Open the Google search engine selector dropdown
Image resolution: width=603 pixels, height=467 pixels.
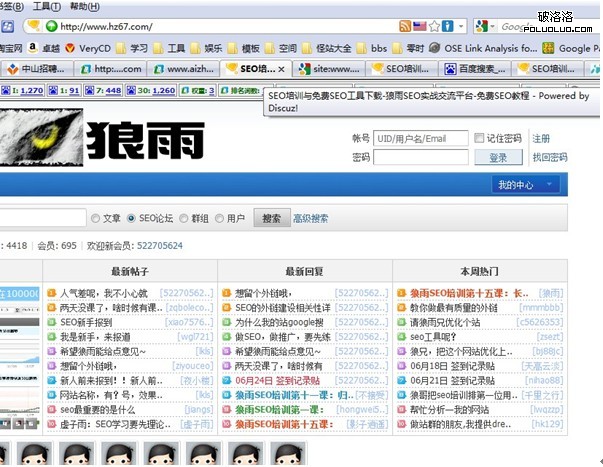[x=492, y=26]
